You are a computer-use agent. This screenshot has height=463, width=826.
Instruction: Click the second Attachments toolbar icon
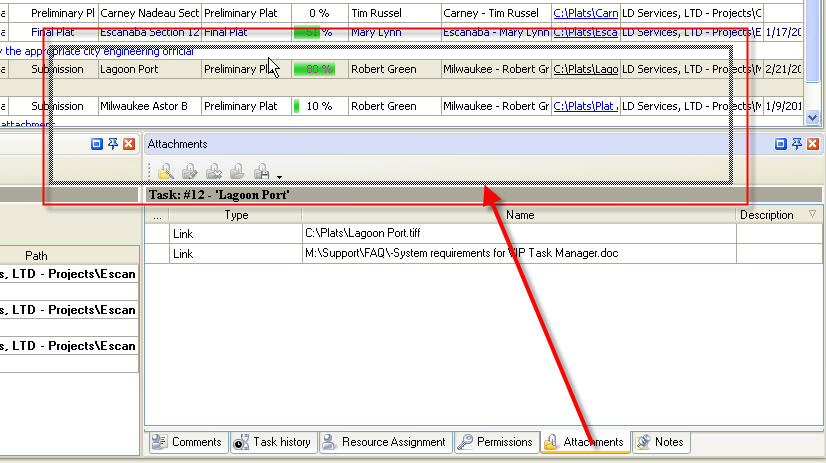pos(189,171)
